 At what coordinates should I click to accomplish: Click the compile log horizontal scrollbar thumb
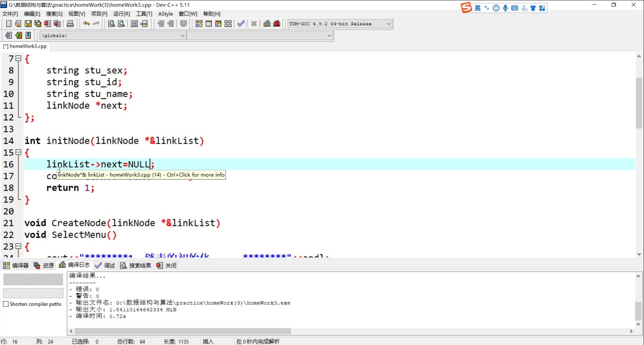pyautogui.click(x=182, y=331)
